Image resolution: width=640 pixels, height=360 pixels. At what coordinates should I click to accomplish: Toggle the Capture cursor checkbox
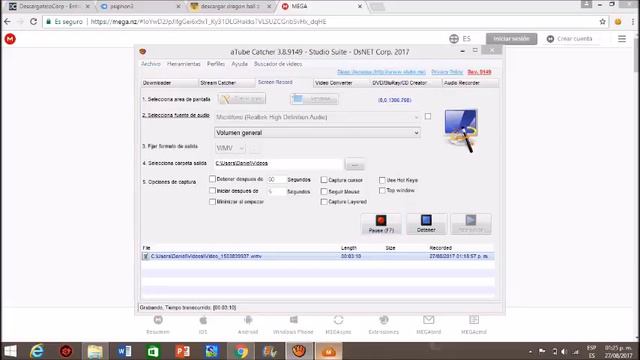(x=324, y=180)
